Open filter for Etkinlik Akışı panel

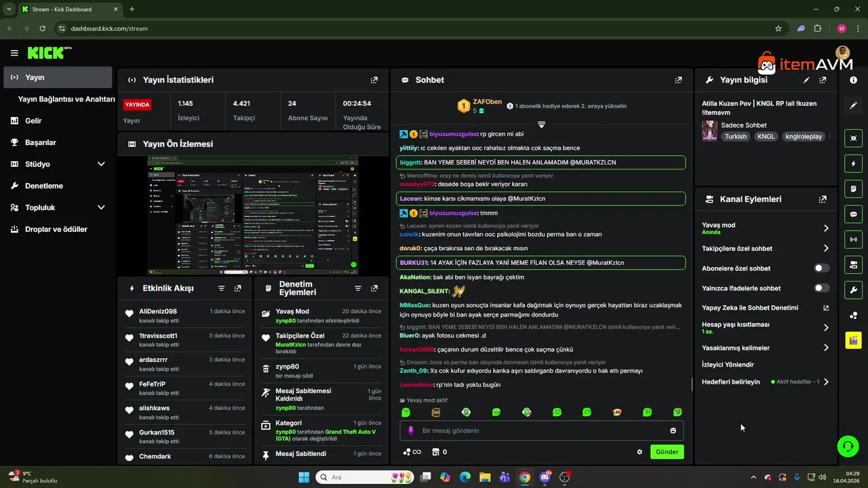point(221,288)
